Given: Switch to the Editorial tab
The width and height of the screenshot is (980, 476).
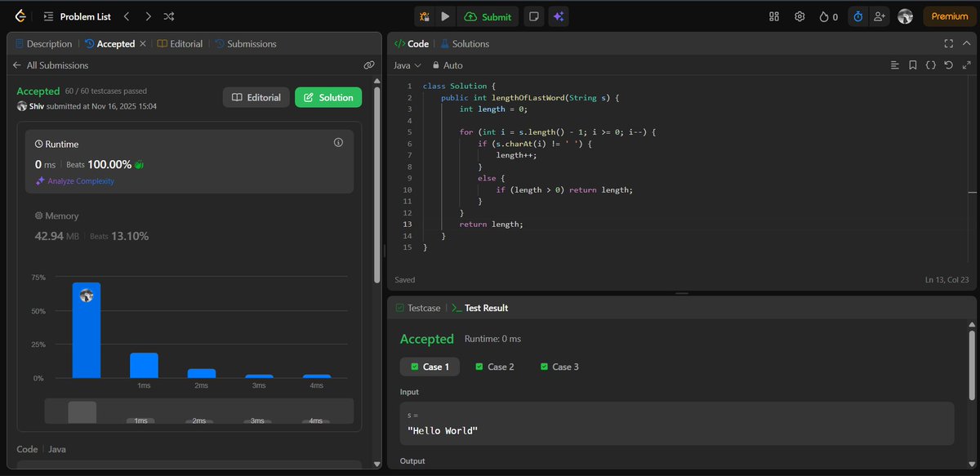Looking at the screenshot, I should [x=180, y=44].
